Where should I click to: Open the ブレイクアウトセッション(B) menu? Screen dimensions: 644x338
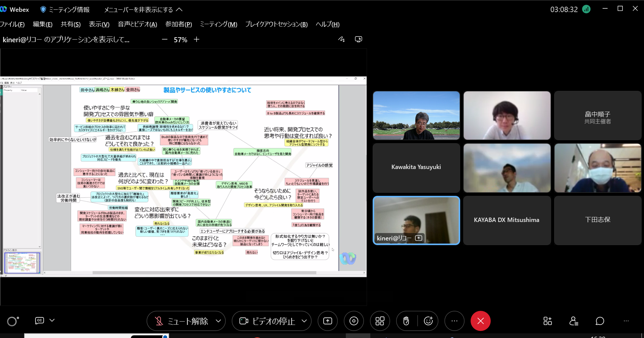click(276, 24)
